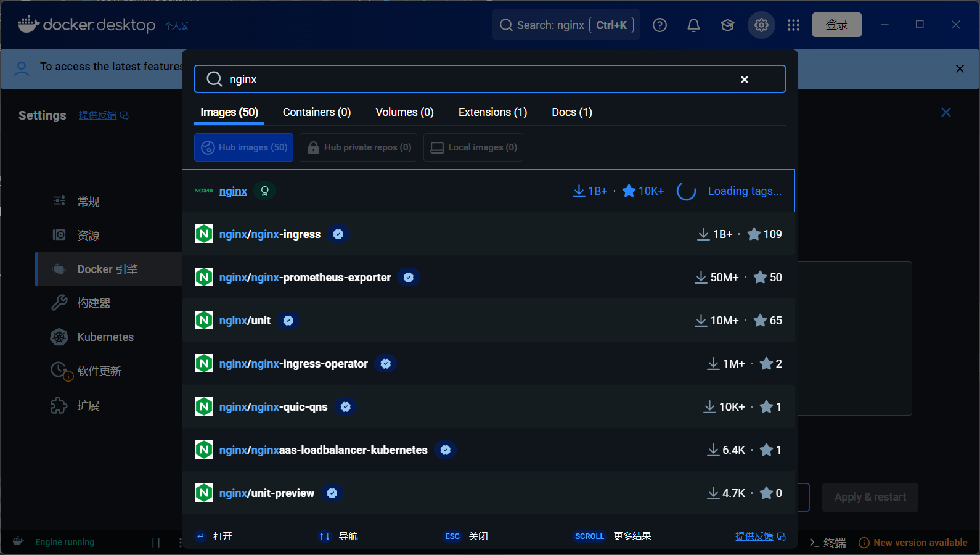
Task: Close the Settings panel with the X
Action: point(946,112)
